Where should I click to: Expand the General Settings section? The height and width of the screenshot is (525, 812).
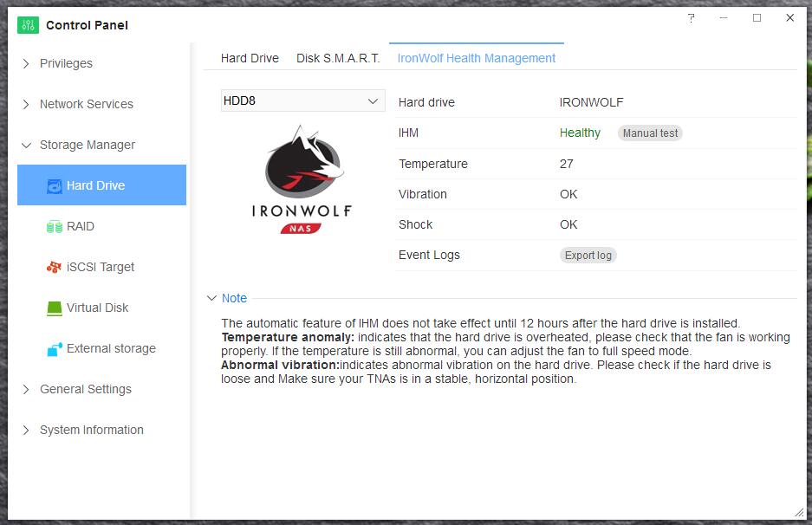tap(26, 389)
